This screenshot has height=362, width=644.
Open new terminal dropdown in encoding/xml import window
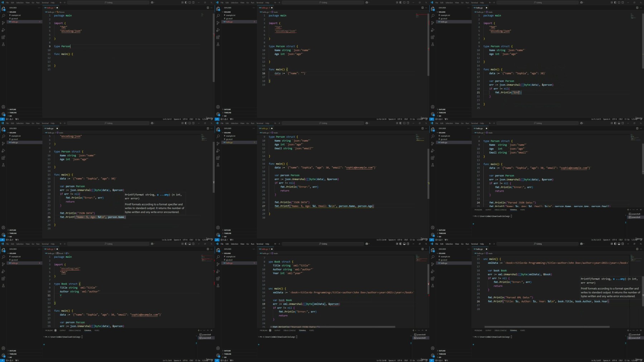(201, 330)
